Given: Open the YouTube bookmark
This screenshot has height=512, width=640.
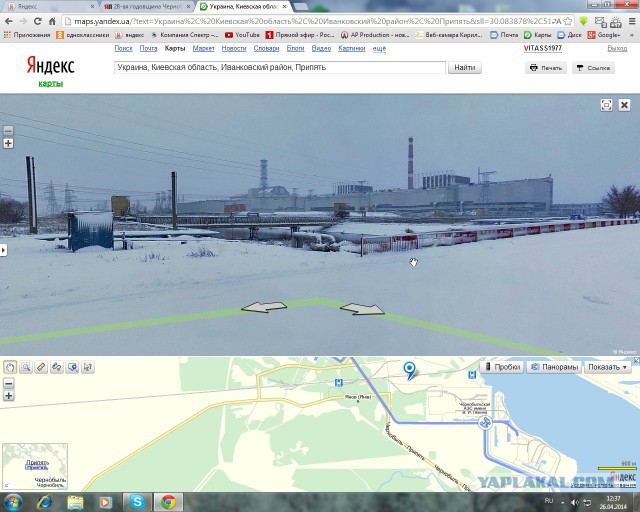Looking at the screenshot, I should [242, 35].
